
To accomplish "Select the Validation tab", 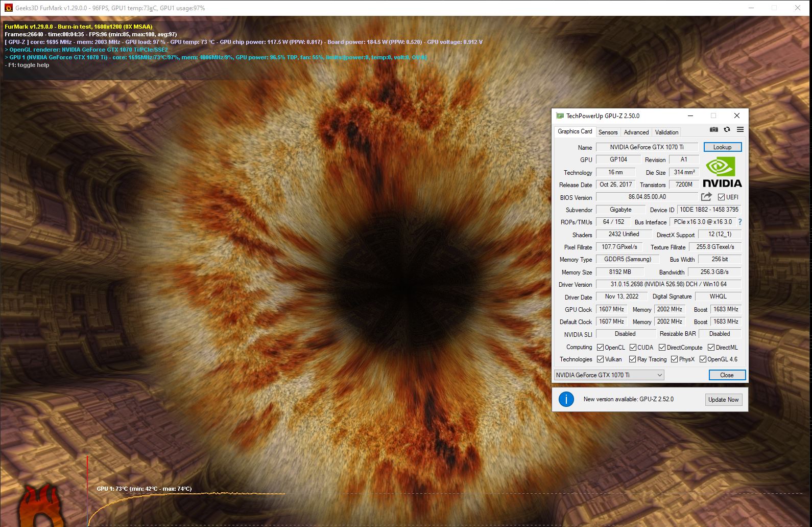I will pos(666,132).
